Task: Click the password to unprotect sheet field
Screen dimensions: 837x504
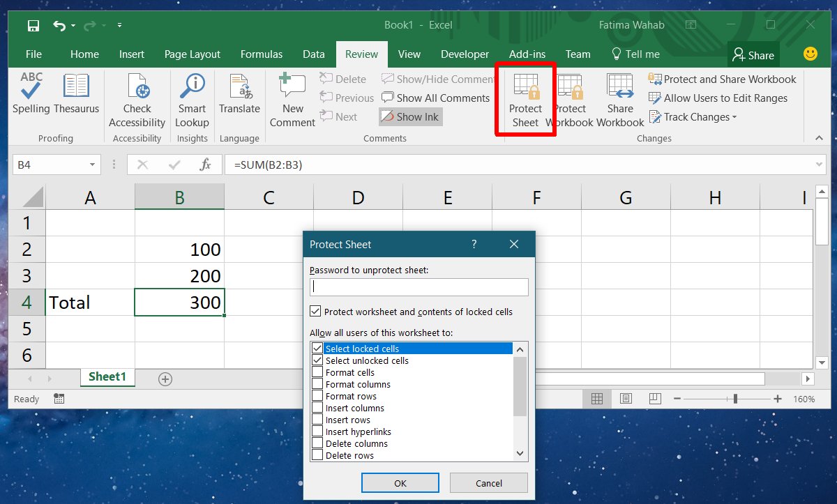Action: point(419,287)
